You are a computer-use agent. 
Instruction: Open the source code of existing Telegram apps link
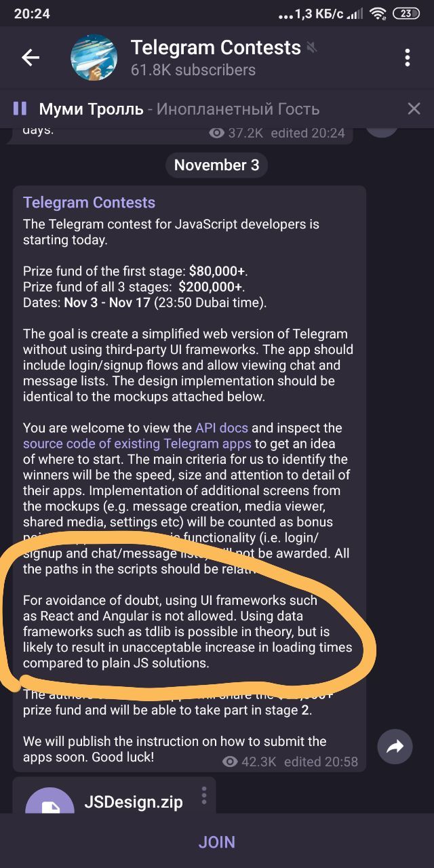pyautogui.click(x=137, y=444)
